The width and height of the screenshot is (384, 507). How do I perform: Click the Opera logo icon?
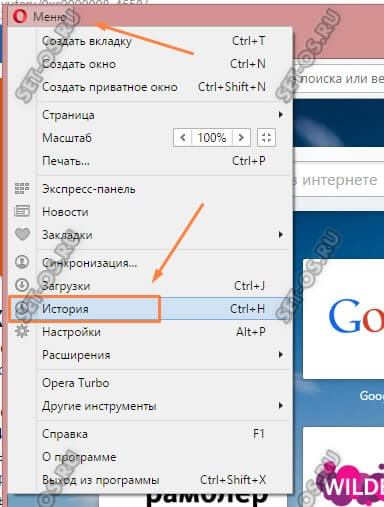pos(20,16)
